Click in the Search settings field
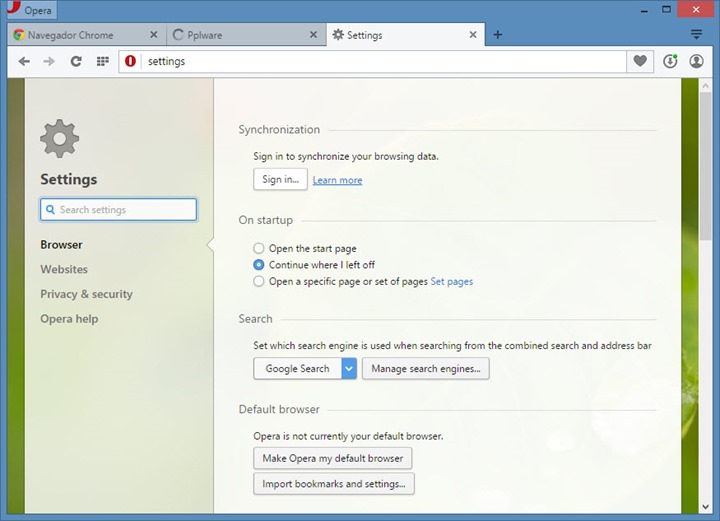The height and width of the screenshot is (521, 720). coord(118,209)
